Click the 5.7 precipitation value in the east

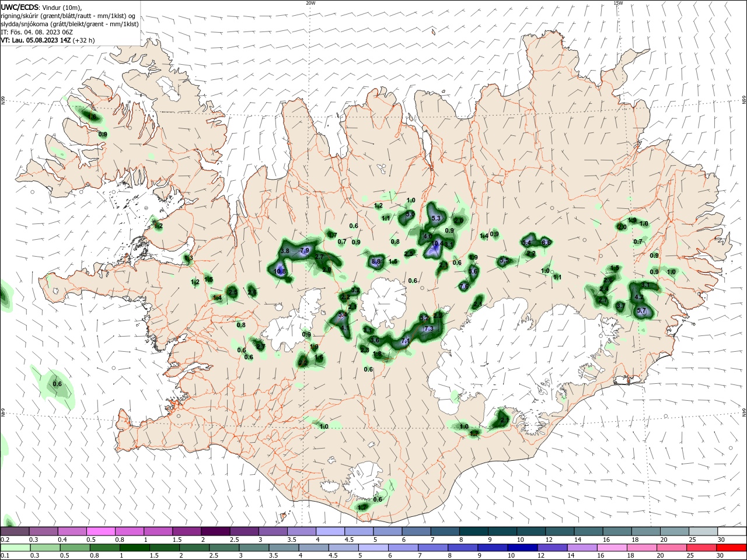641,311
